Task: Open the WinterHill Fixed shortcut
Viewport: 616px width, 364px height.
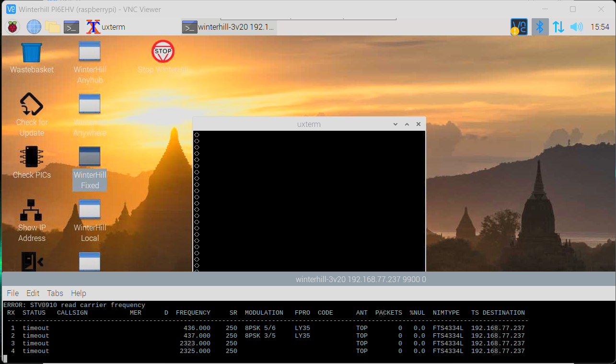Action: tap(90, 158)
